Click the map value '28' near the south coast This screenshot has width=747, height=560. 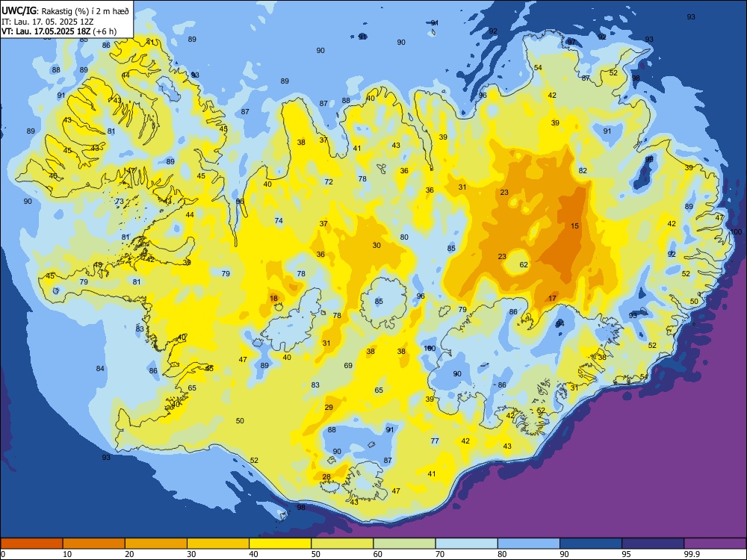tap(326, 476)
